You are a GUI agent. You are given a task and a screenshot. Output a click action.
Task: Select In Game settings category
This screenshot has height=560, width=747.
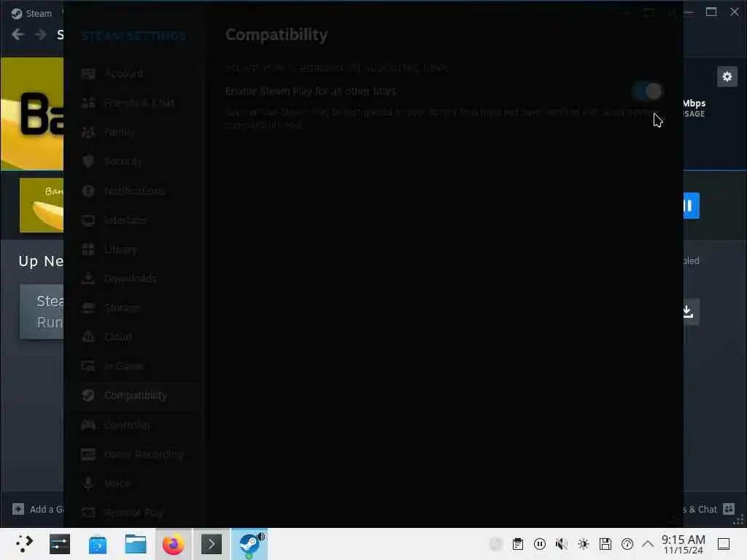pyautogui.click(x=134, y=366)
